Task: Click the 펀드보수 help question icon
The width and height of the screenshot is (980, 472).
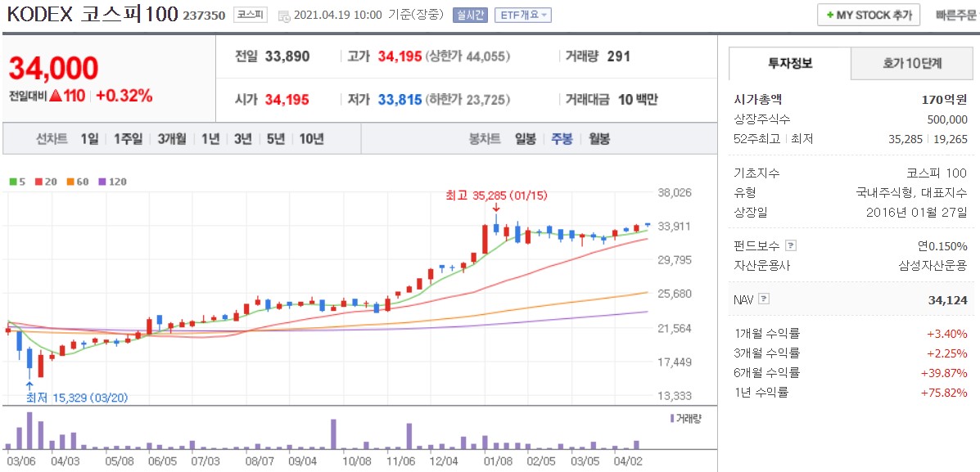Action: pyautogui.click(x=790, y=245)
